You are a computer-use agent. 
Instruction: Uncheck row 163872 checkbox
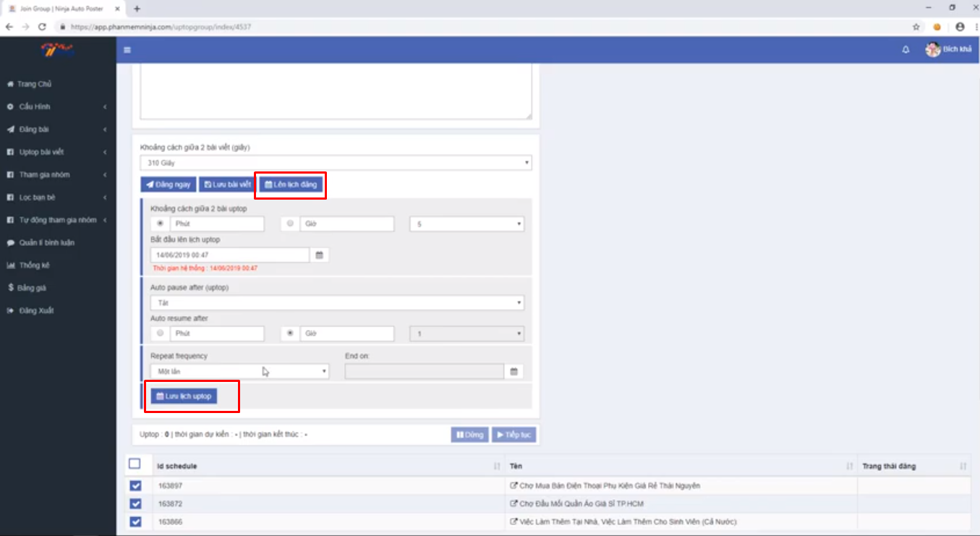pos(135,503)
